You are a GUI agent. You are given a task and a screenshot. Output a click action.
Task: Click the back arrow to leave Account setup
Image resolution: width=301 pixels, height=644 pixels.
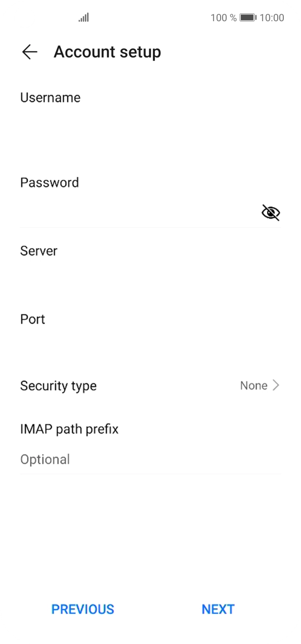(29, 52)
